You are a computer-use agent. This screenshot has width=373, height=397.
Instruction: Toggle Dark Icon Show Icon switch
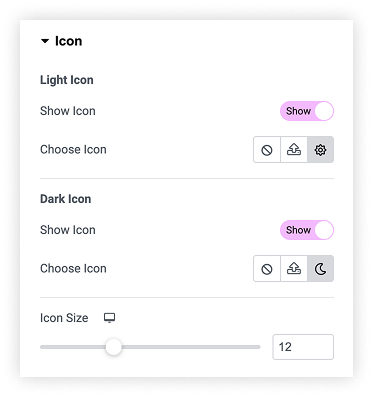pos(307,230)
